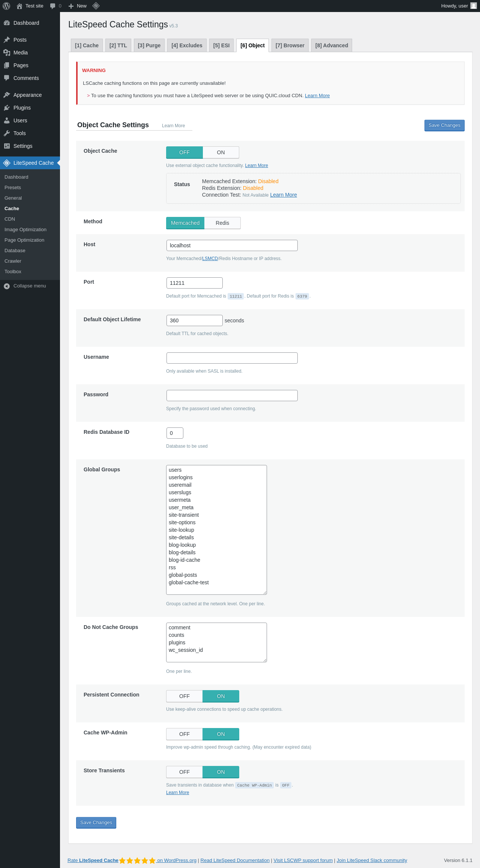Click the Users person icon
Viewport: 480px width, 868px height.
(x=7, y=120)
